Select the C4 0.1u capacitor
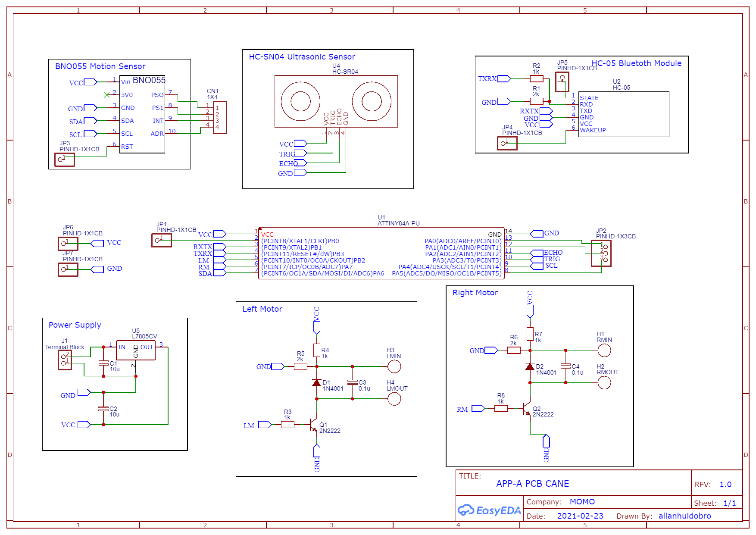This screenshot has height=535, width=756. [x=565, y=366]
